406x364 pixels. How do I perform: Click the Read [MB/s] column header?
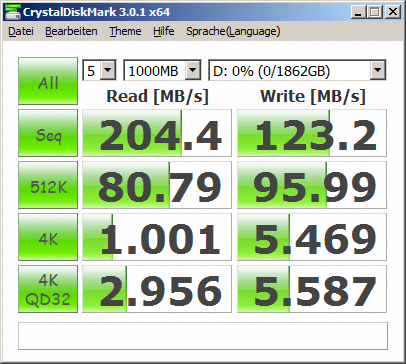[x=157, y=96]
